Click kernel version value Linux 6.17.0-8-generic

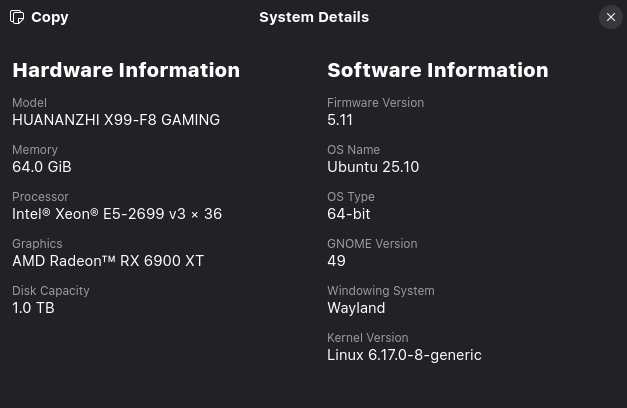(404, 355)
